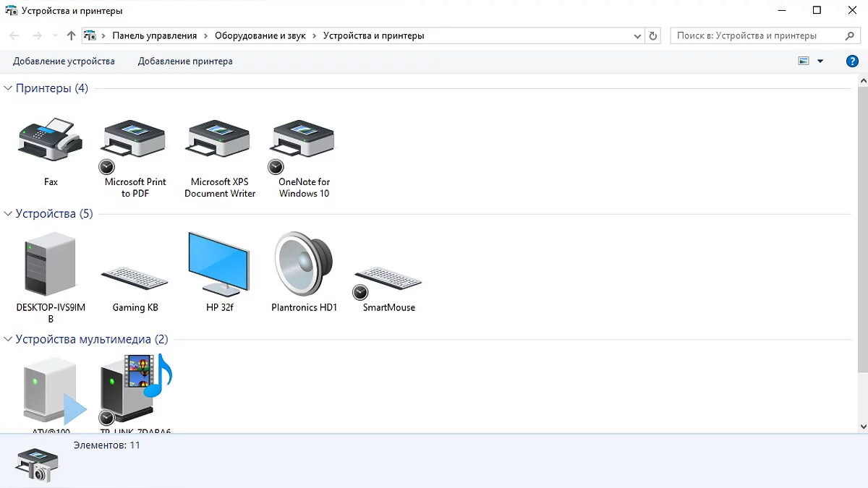The width and height of the screenshot is (868, 488).
Task: Click Добавление устройства in the toolbar
Action: (x=64, y=61)
